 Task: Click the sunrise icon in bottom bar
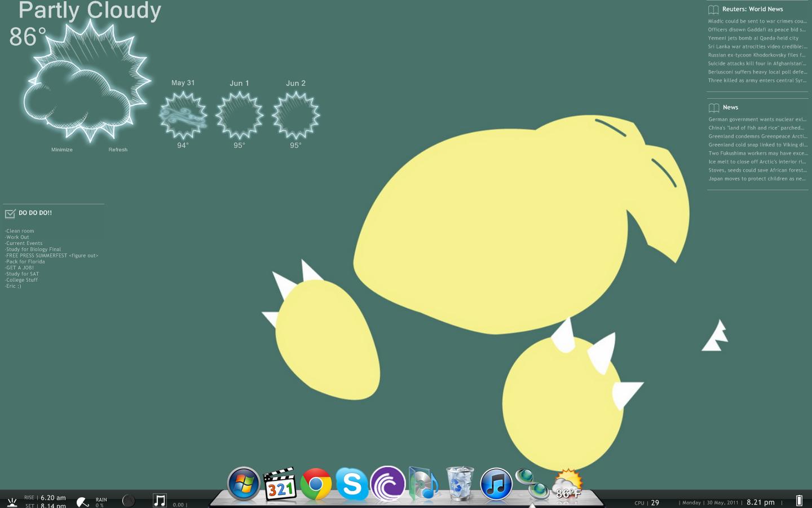pos(12,502)
